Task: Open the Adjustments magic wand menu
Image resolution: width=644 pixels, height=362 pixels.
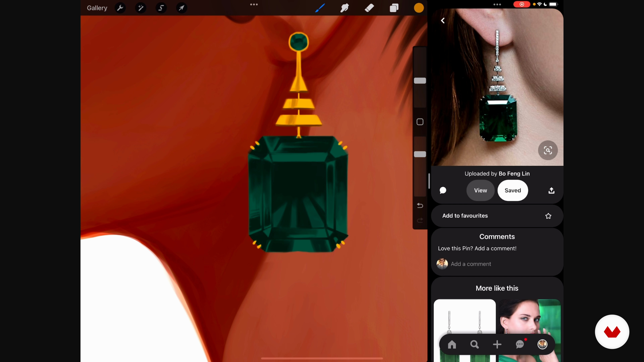Action: point(141,8)
